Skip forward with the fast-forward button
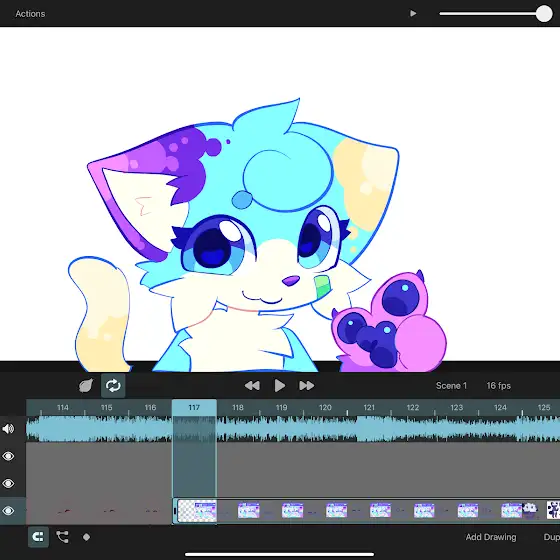 click(x=306, y=386)
